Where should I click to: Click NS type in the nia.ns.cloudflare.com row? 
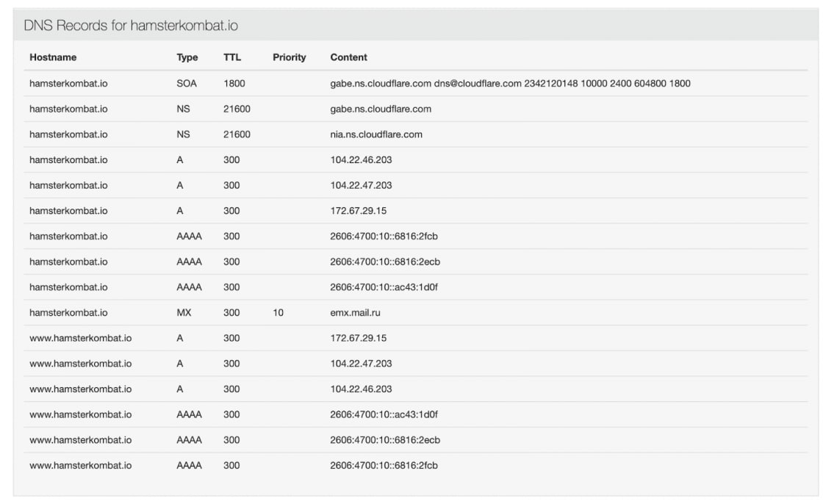pos(183,134)
